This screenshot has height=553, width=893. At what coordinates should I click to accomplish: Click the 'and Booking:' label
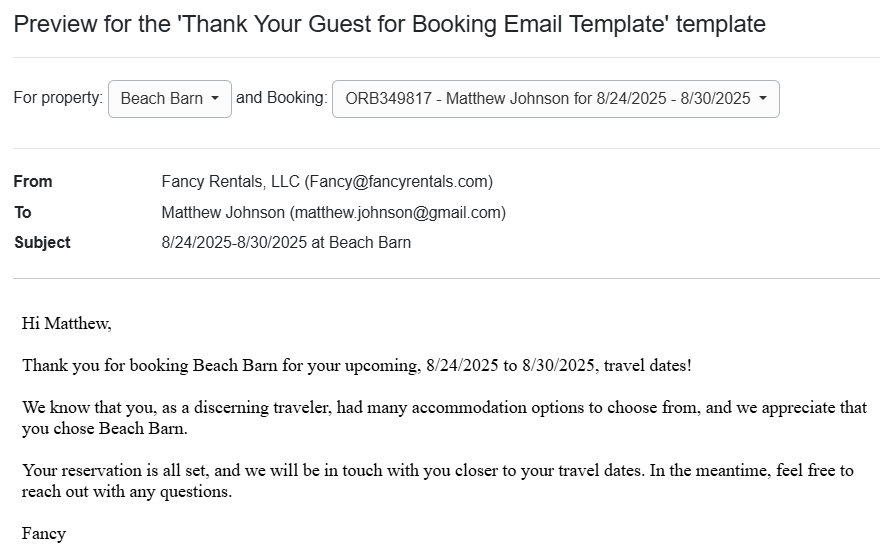pyautogui.click(x=281, y=98)
